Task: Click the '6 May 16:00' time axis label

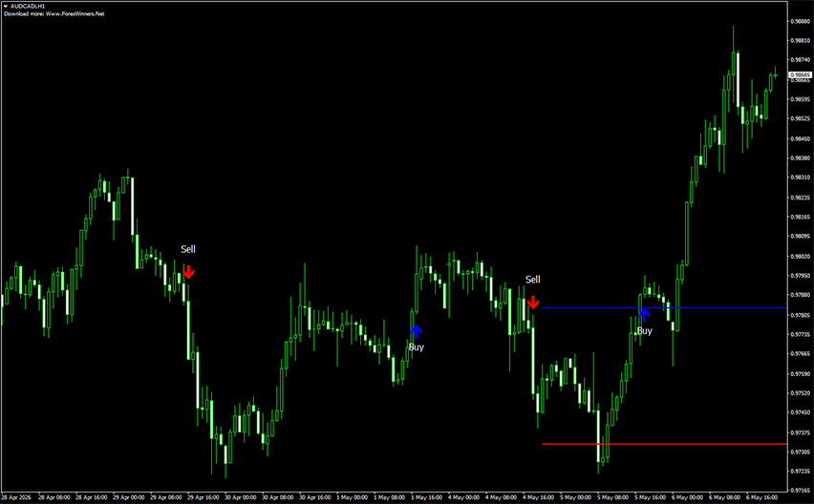Action: [762, 497]
